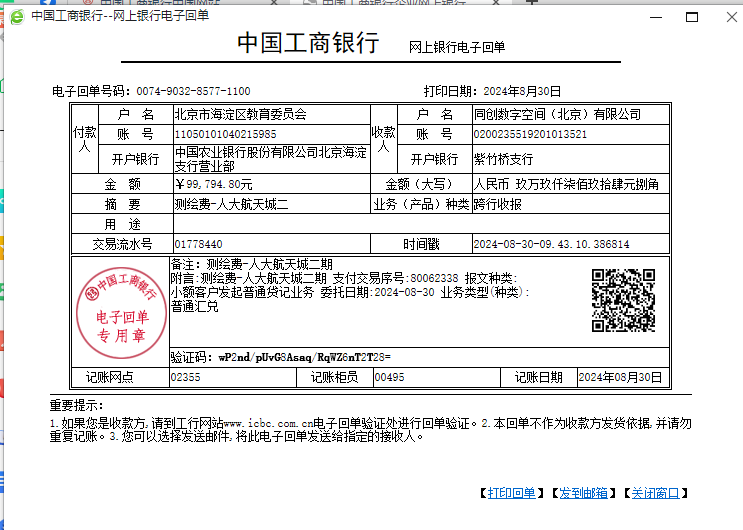The width and height of the screenshot is (743, 530).
Task: Select receipt number 0074-9032-8577-1100
Action: [x=193, y=91]
